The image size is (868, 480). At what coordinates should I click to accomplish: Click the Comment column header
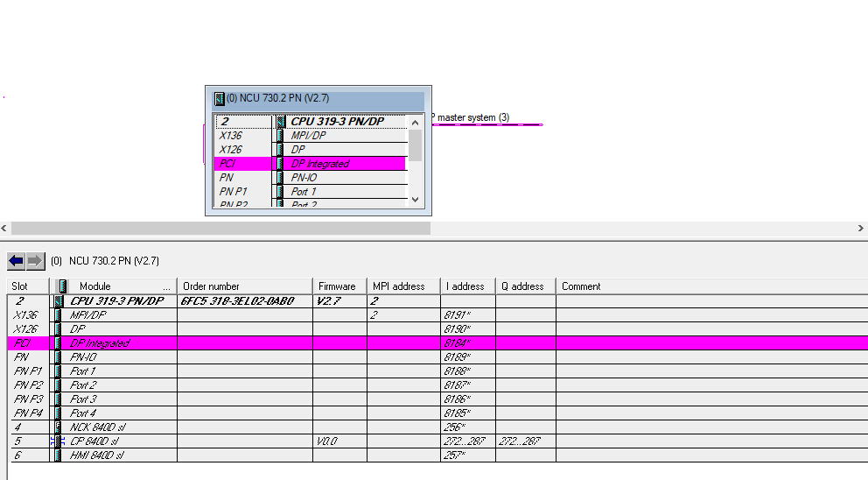(x=712, y=286)
